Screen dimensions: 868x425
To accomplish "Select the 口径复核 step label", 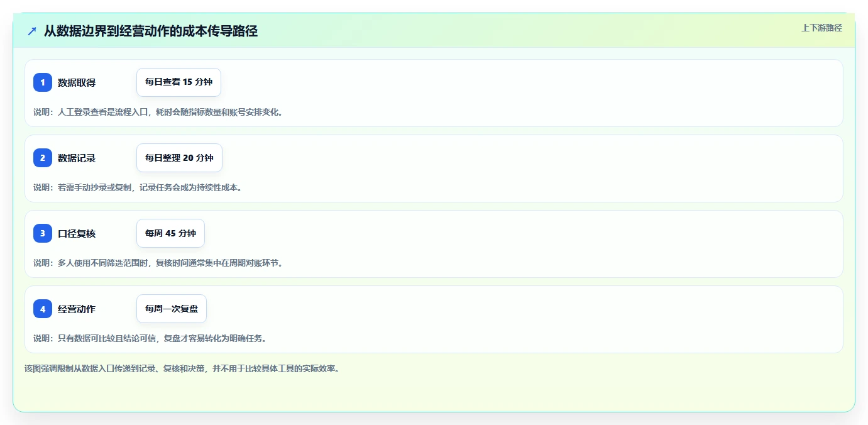I will [x=77, y=233].
